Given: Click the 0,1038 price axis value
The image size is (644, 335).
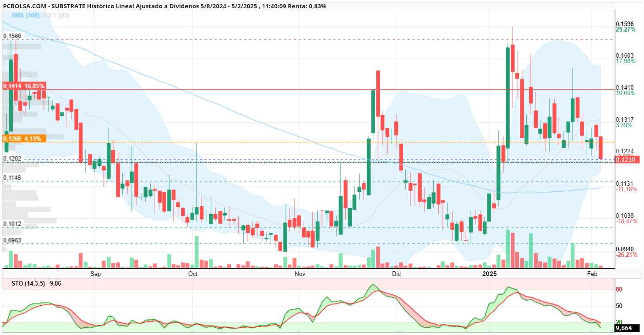Looking at the screenshot, I should [625, 216].
